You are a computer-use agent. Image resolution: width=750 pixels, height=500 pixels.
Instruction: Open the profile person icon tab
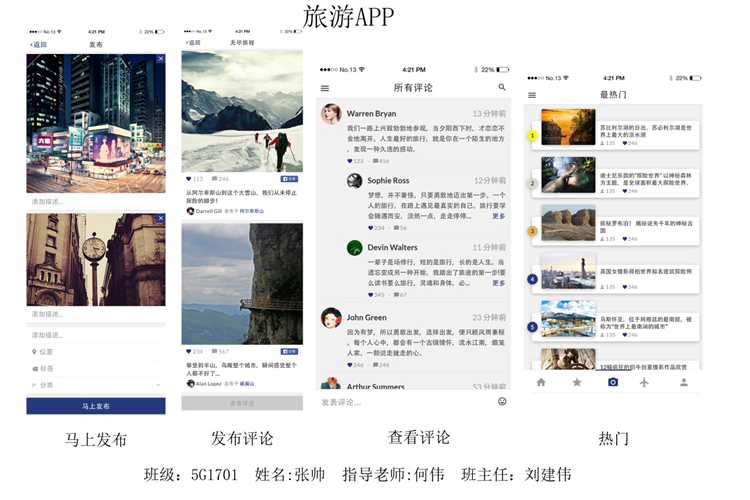pyautogui.click(x=684, y=382)
